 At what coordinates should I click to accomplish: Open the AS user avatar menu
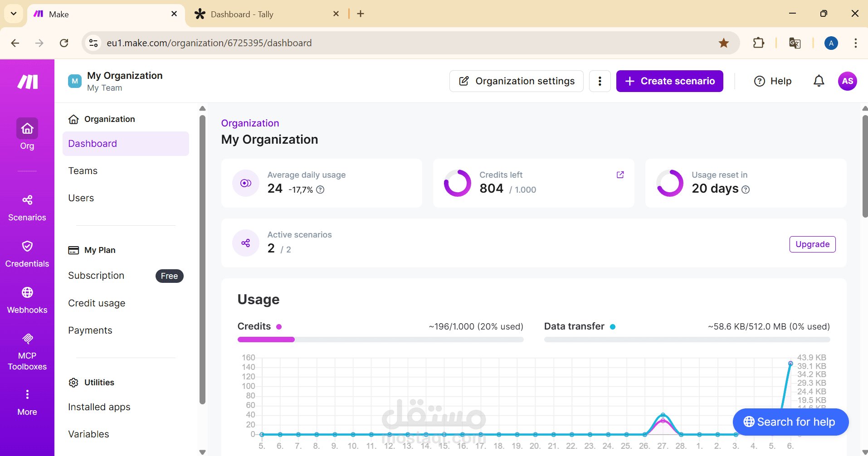(x=847, y=81)
